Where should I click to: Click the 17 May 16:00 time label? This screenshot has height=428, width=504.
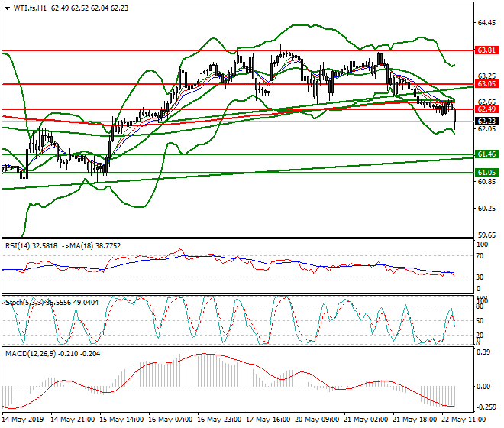tap(268, 420)
